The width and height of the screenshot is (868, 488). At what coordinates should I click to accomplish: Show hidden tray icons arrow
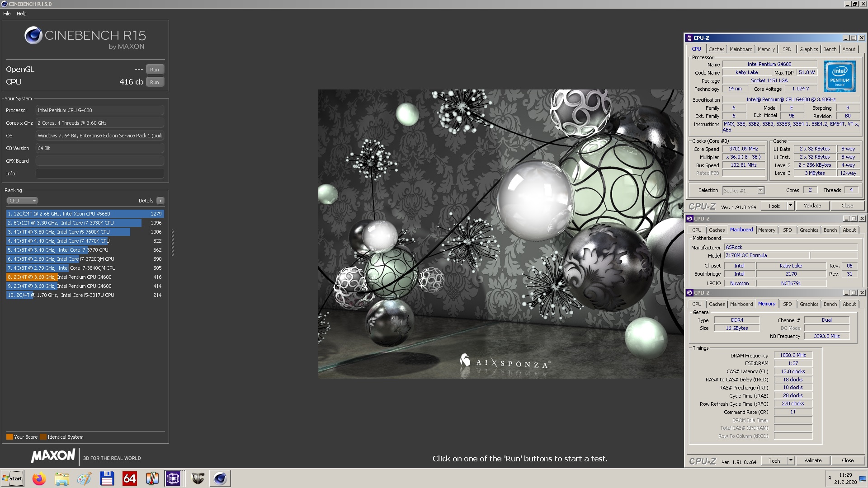830,478
